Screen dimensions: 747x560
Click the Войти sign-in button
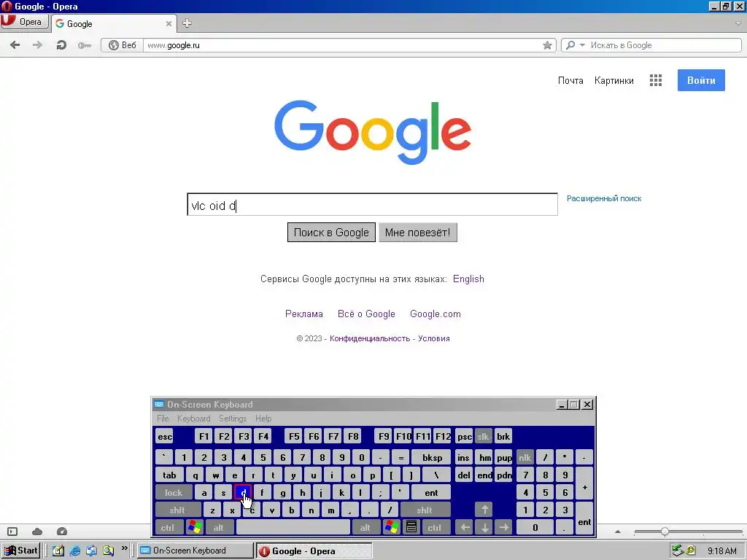[701, 80]
